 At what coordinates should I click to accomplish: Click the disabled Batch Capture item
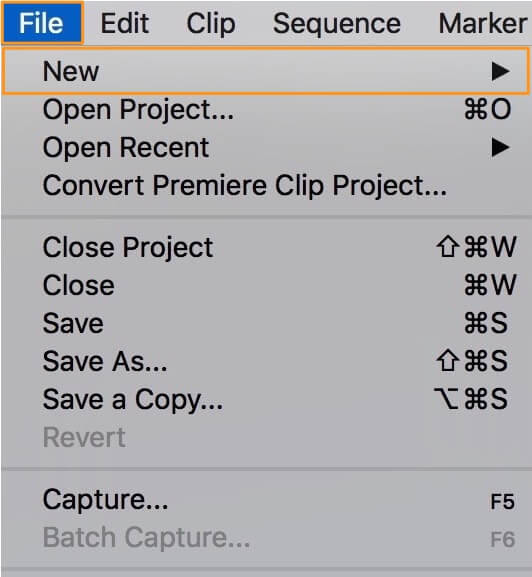(266, 538)
